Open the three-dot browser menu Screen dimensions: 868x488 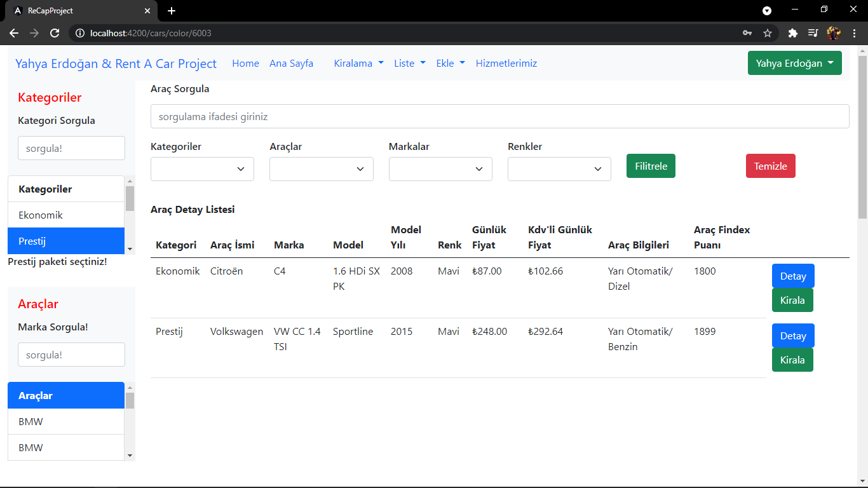click(x=855, y=33)
